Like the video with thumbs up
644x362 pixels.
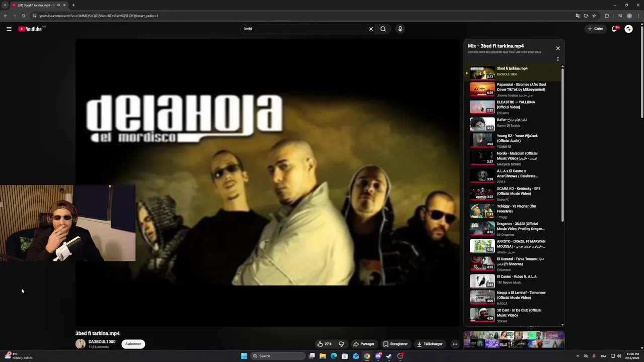(x=325, y=344)
